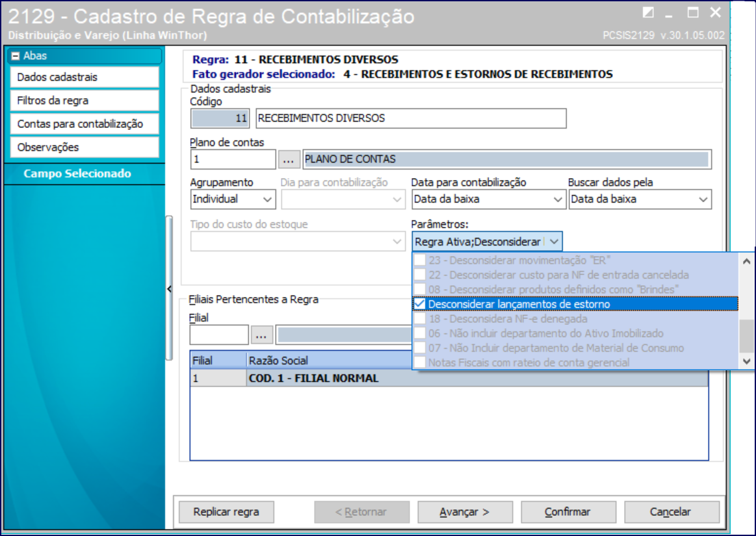Click the Código number field
This screenshot has width=756, height=536.
[x=220, y=119]
